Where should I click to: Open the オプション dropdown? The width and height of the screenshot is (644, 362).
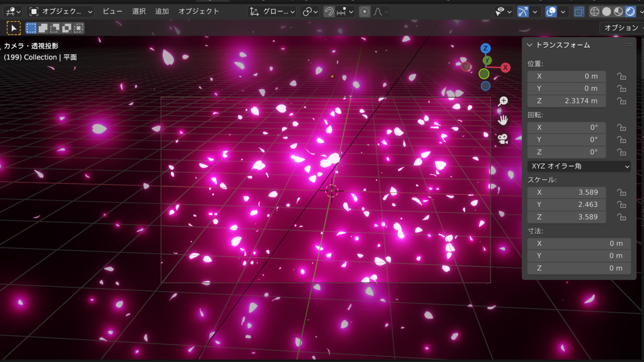click(621, 28)
